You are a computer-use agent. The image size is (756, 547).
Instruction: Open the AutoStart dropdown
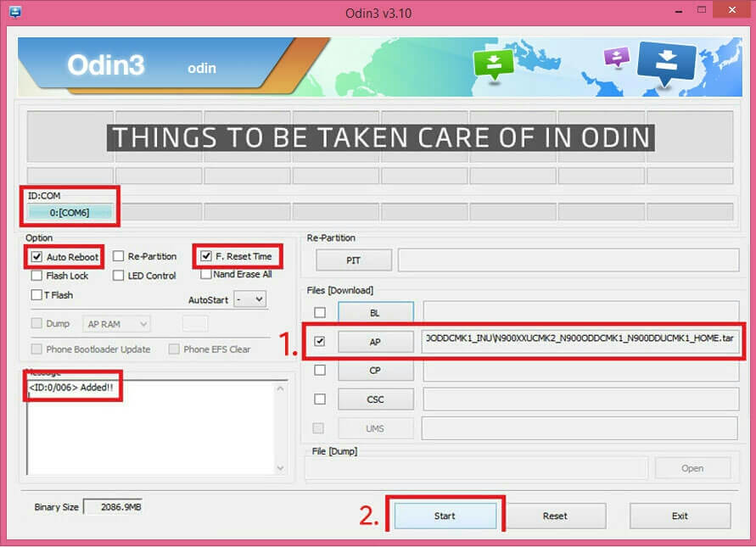pos(249,299)
